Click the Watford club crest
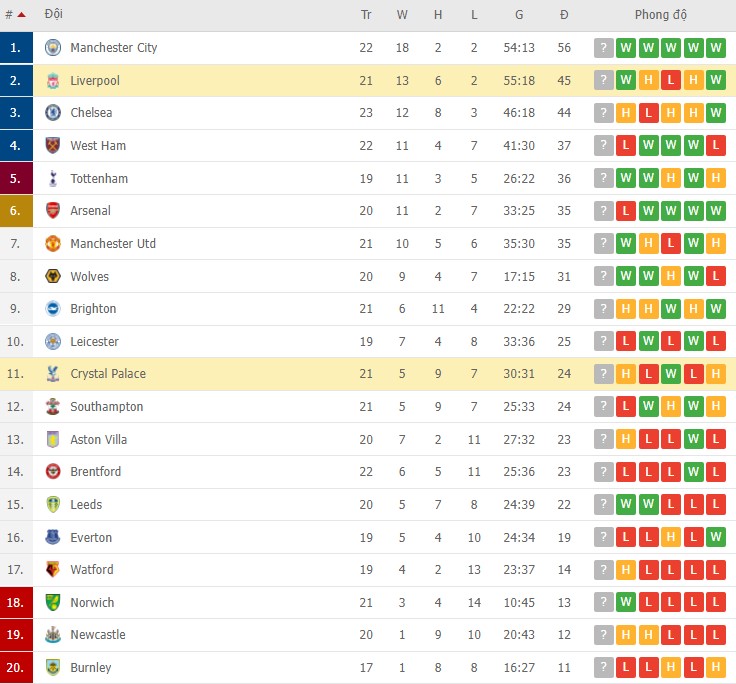This screenshot has width=736, height=684. point(53,570)
